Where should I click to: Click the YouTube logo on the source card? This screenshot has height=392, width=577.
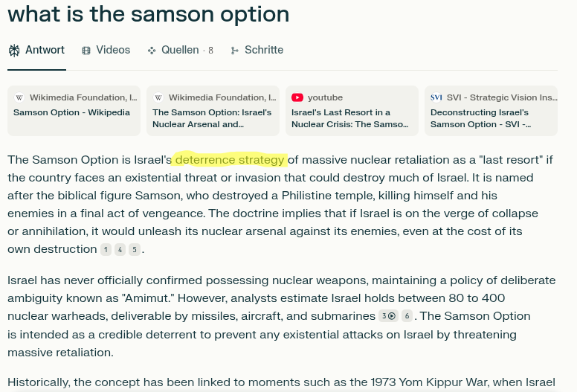click(297, 97)
